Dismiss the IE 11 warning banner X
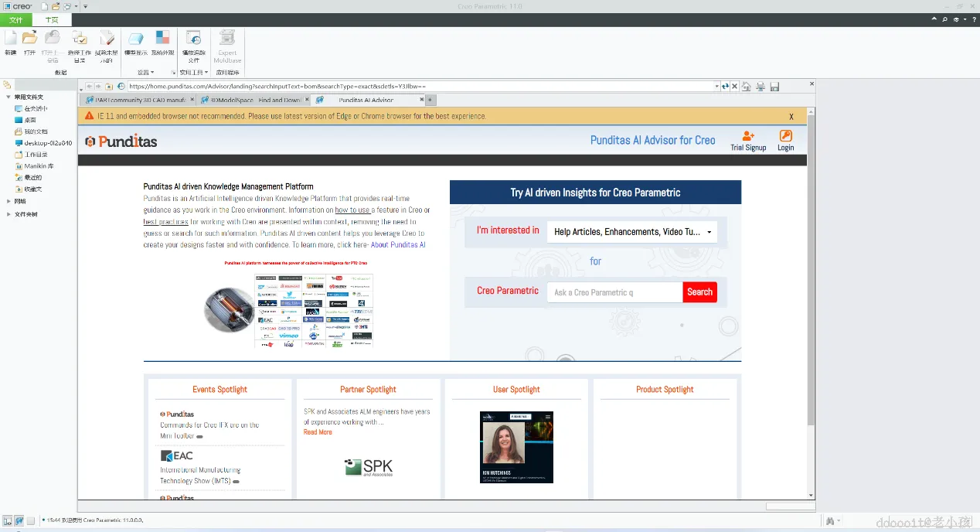Screen dimensions: 980x532 click(x=791, y=117)
